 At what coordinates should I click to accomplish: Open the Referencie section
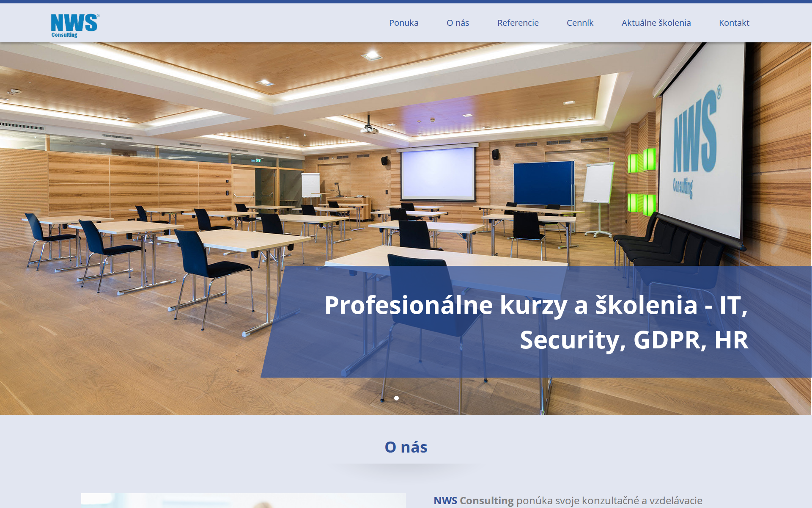coord(518,23)
